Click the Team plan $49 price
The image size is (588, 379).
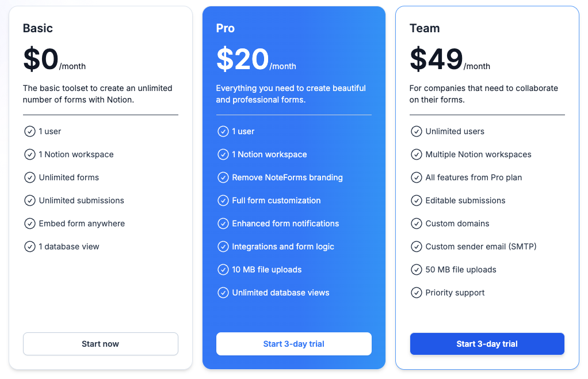coord(436,59)
